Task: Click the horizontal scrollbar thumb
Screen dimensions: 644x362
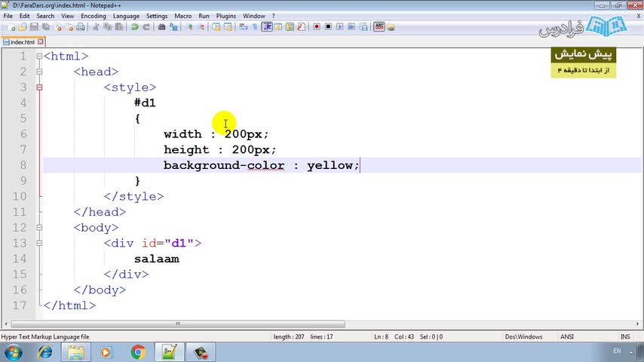Action: 178,324
